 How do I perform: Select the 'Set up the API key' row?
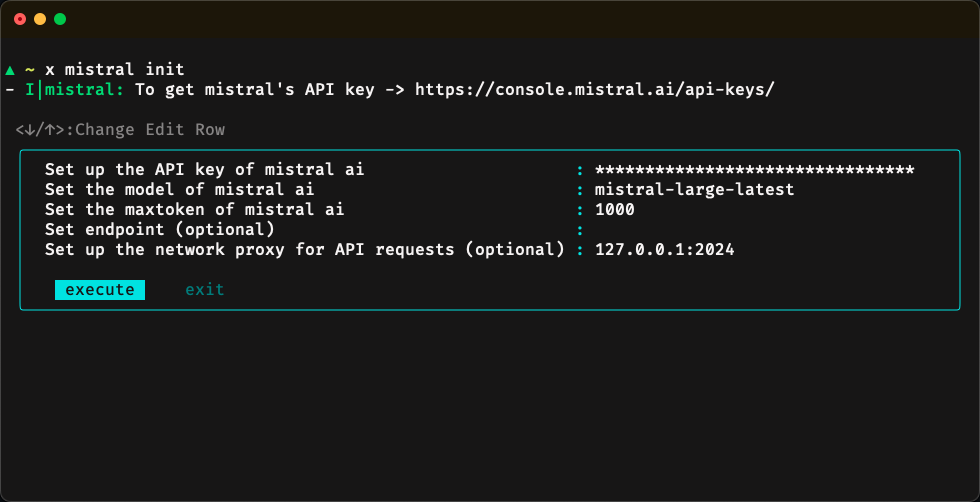[204, 170]
